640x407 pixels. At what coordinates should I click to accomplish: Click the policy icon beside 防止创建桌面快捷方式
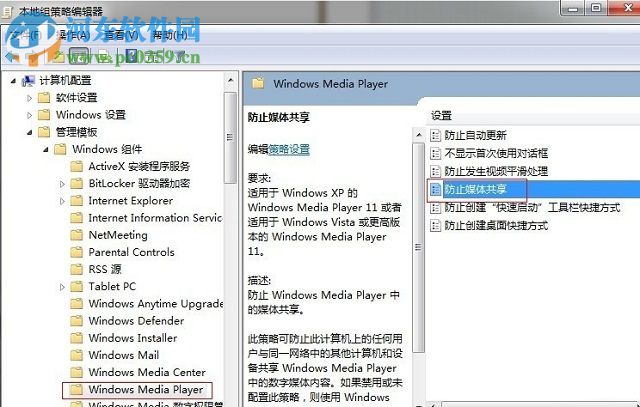(x=436, y=225)
